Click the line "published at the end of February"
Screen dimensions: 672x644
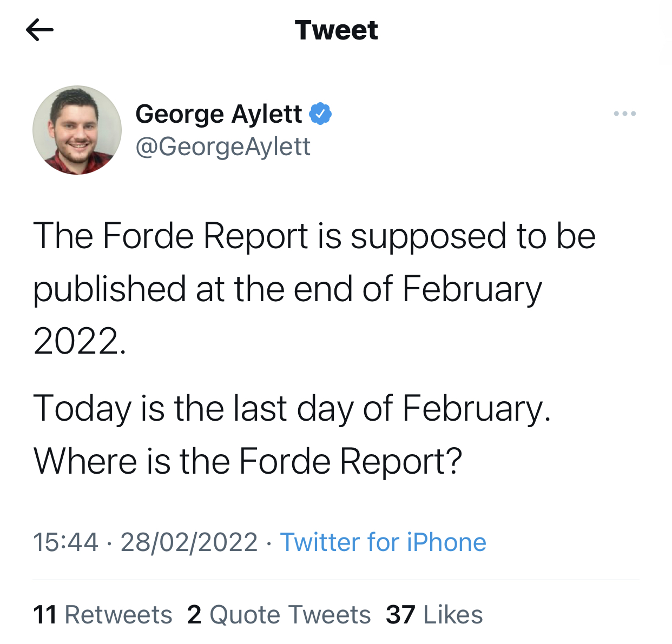click(287, 289)
